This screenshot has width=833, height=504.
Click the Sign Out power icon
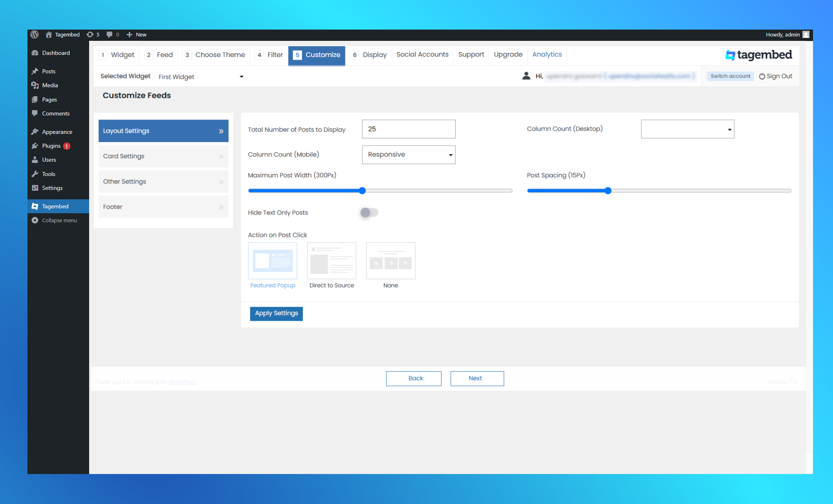click(762, 76)
